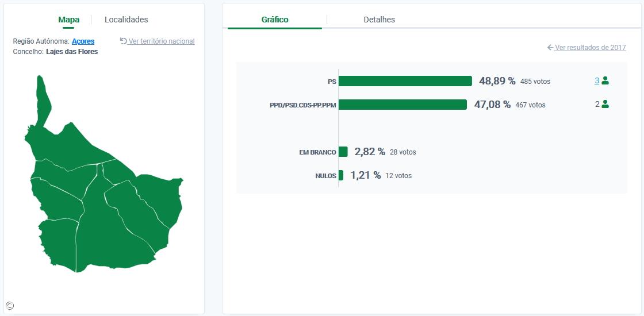
Task: Click the PS elected members person icon
Action: (605, 81)
